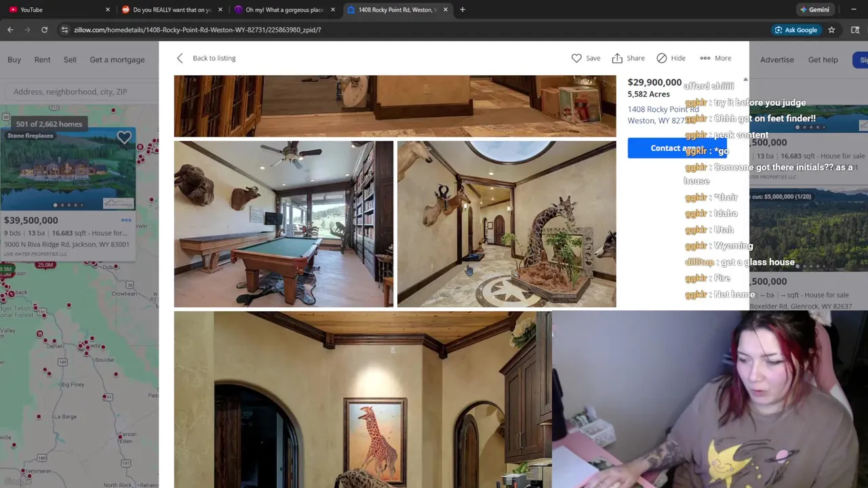The image size is (868, 488).
Task: Open the Sell menu
Action: [70, 60]
